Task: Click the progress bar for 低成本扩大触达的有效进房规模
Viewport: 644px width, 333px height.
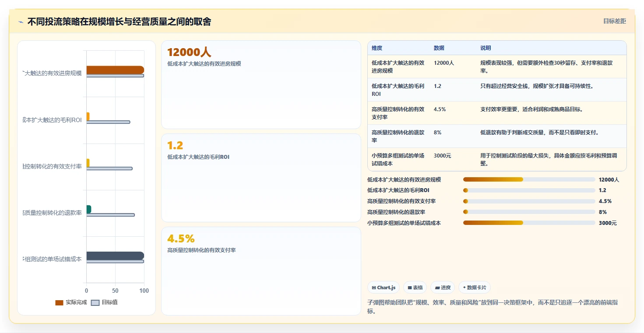Action: point(529,179)
